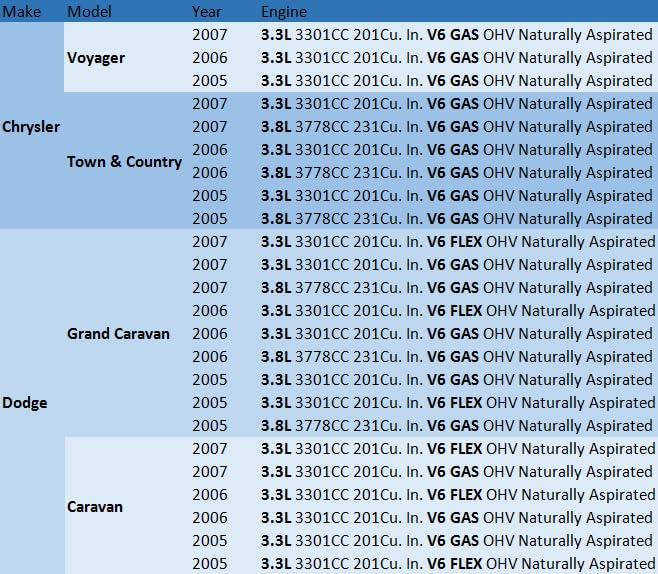Click Grand Caravan 2006 3.8L engine cell
658x574 pixels.
pyautogui.click(x=456, y=357)
